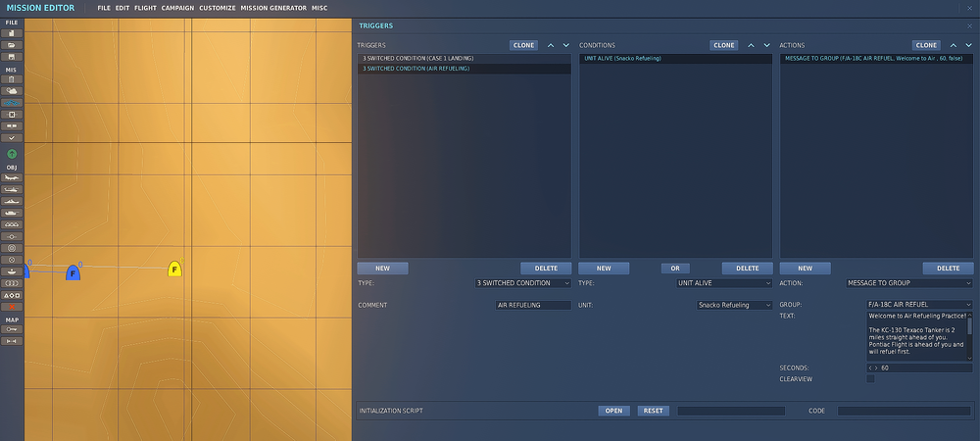Click OPEN for the initialization script

coord(613,411)
